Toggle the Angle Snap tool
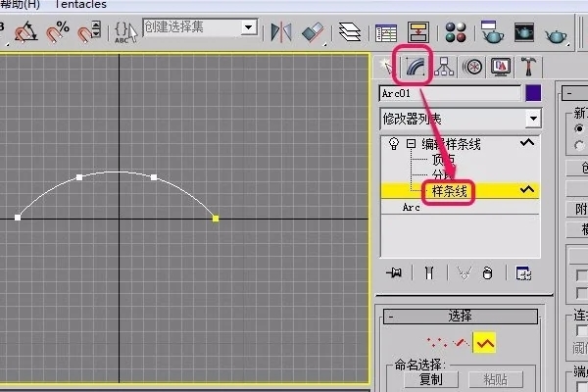The image size is (588, 392). click(x=25, y=31)
